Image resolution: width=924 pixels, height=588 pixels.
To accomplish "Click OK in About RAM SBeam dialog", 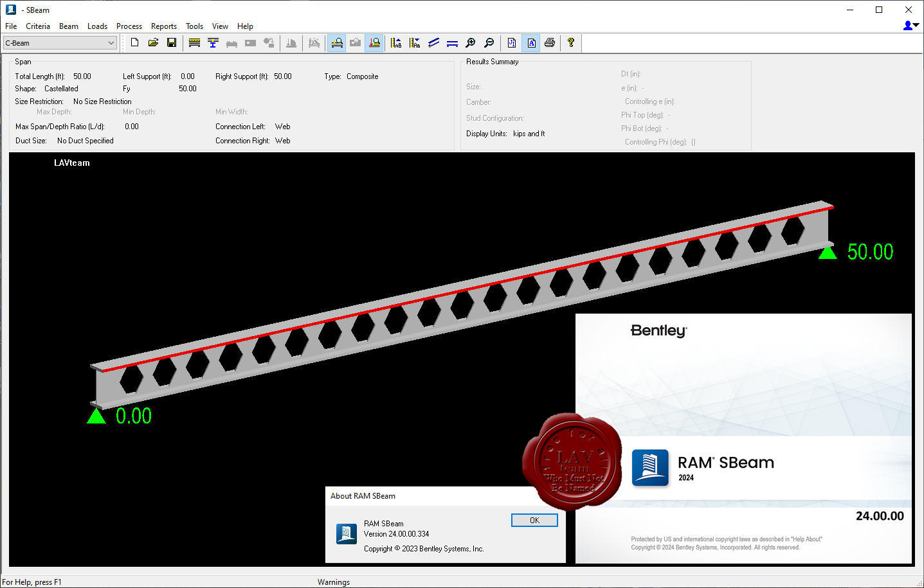I will (534, 521).
